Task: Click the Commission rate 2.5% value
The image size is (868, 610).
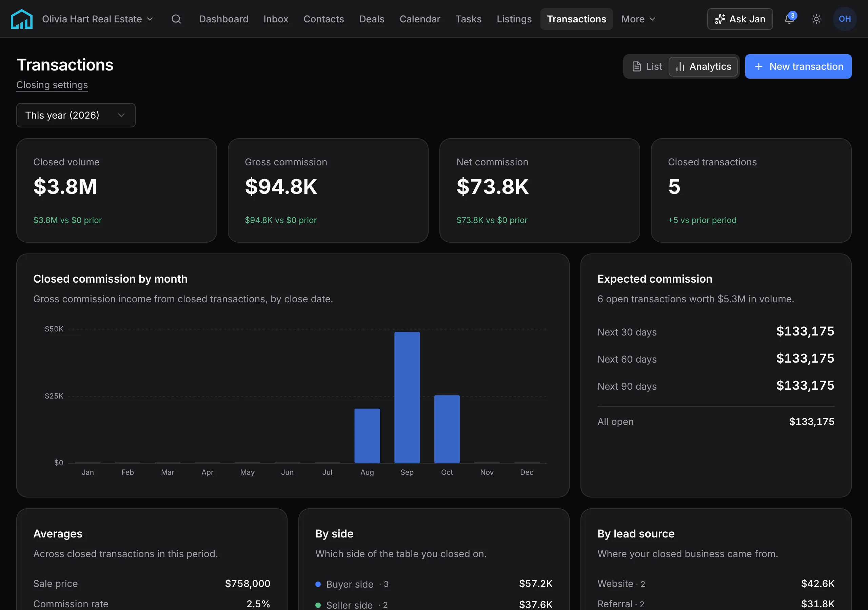Action: (259, 604)
